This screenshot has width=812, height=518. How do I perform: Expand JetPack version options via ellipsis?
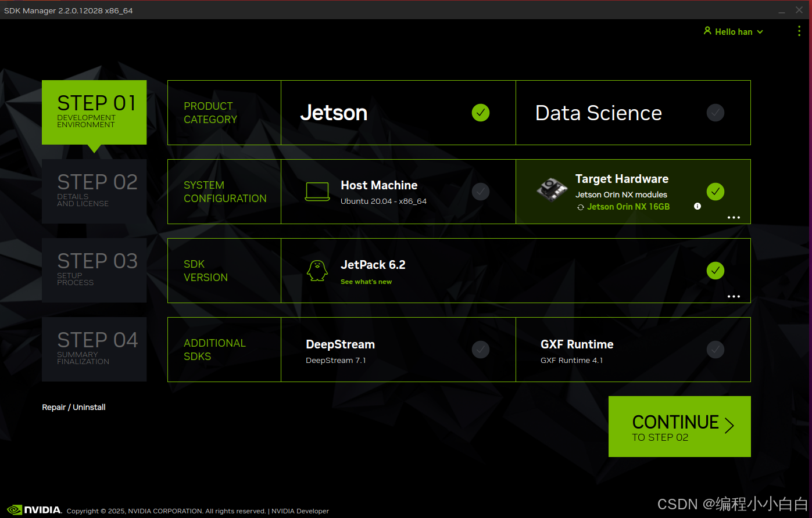click(x=734, y=296)
